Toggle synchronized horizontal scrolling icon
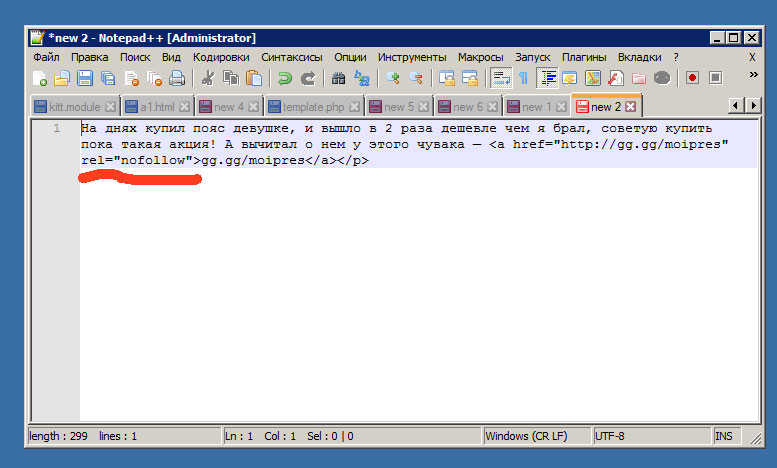Viewport: 777px width, 468px height. (x=469, y=78)
